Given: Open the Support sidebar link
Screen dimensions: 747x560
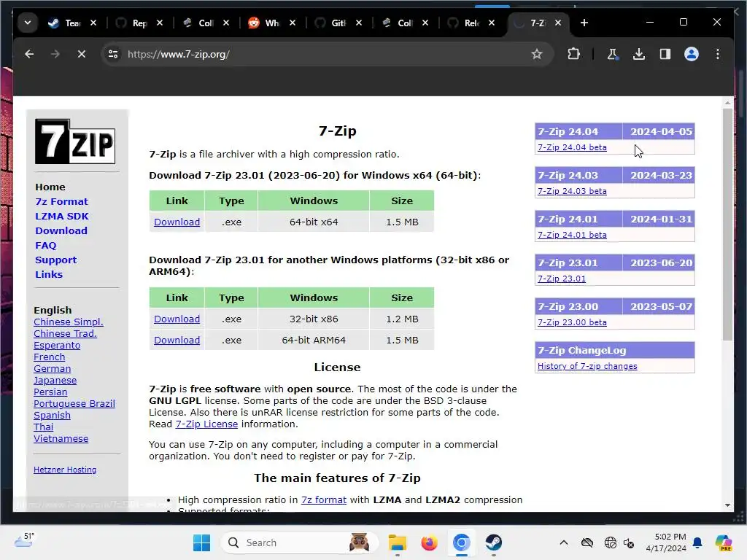Looking at the screenshot, I should 55,260.
